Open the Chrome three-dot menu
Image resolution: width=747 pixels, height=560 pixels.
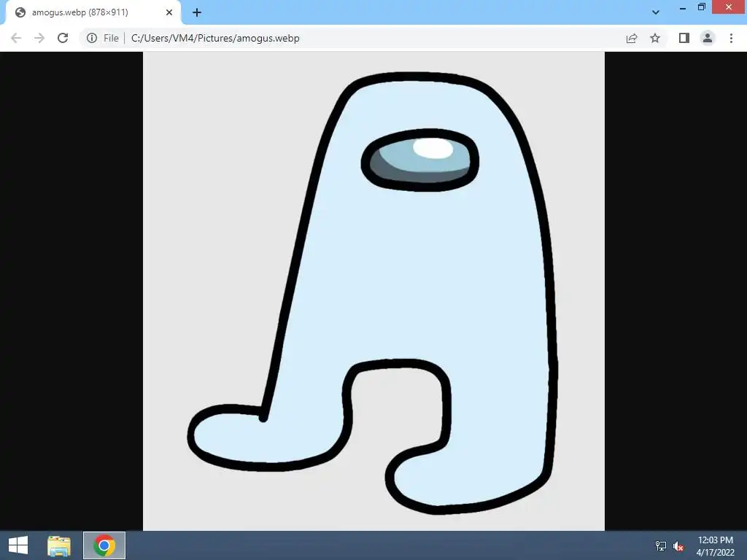(731, 38)
